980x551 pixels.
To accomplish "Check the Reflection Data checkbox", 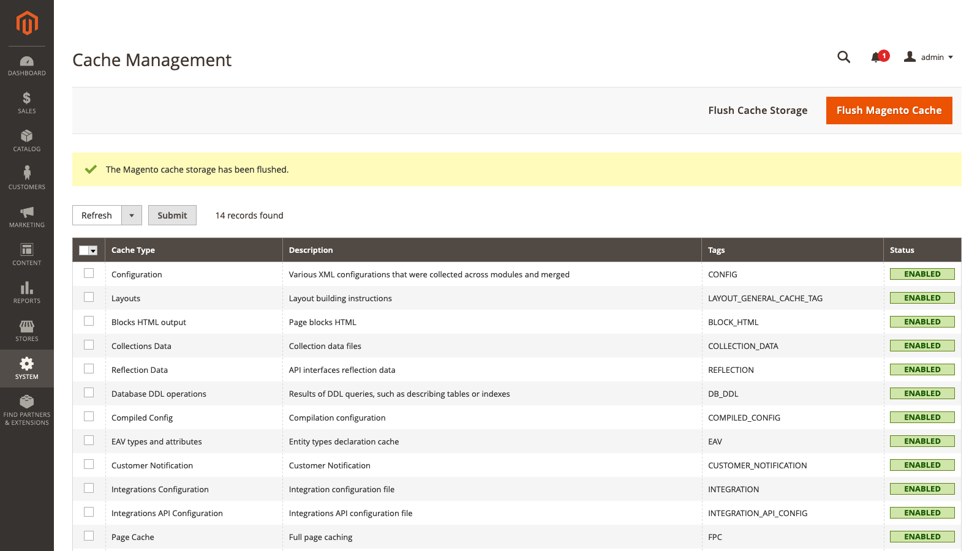I will click(89, 369).
